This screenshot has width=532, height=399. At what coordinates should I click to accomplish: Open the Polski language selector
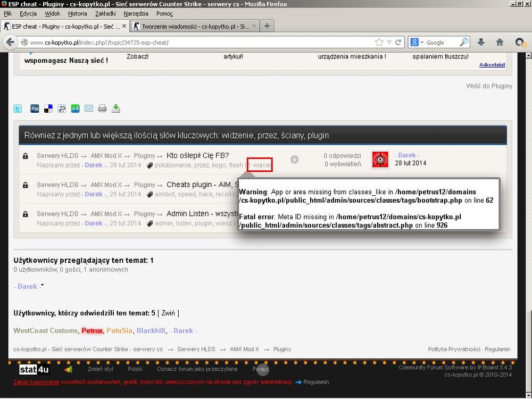click(x=135, y=369)
